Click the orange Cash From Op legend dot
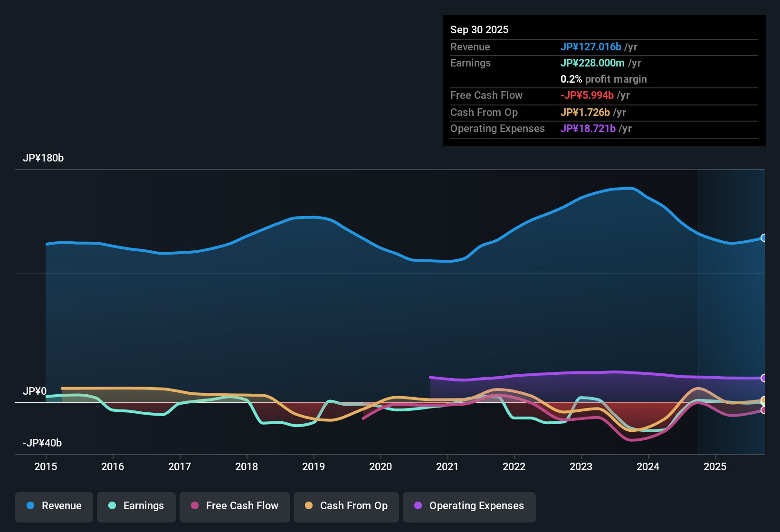Image resolution: width=780 pixels, height=532 pixels. [308, 506]
